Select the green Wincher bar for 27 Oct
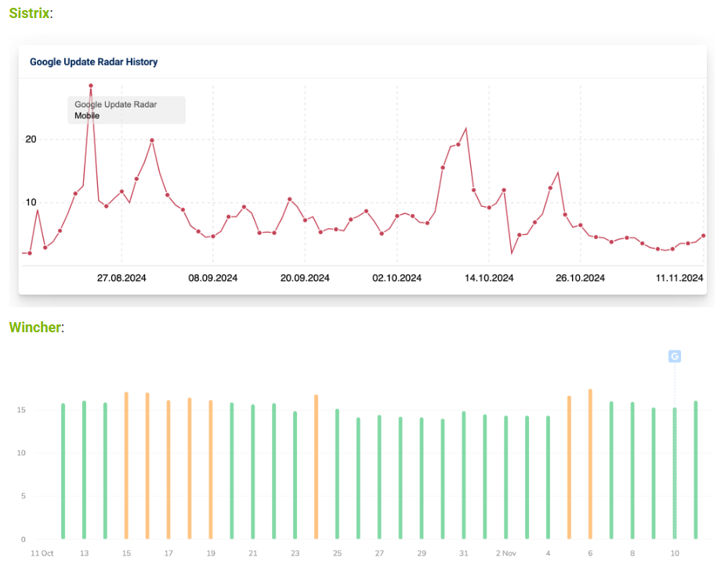 [379, 477]
